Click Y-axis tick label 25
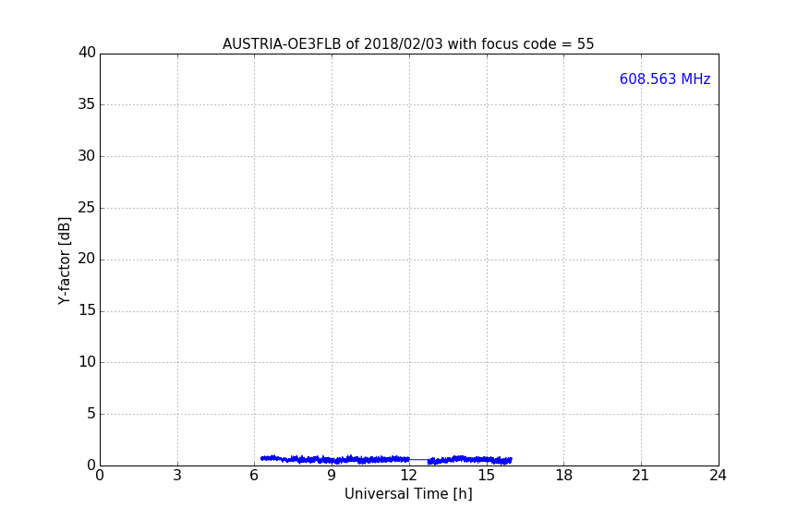Viewport: 798px width, 532px height. [87, 207]
